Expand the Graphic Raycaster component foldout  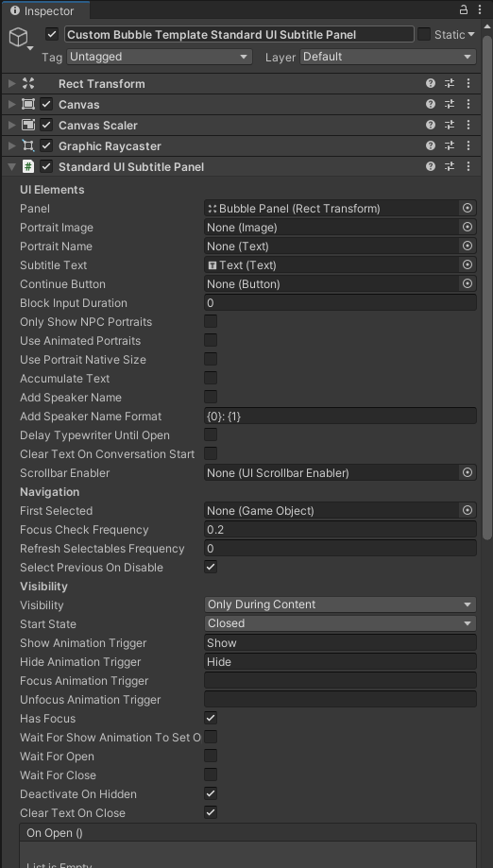[x=11, y=146]
